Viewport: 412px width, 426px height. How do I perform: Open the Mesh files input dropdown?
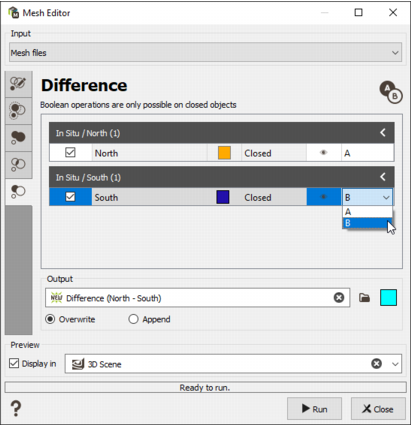pyautogui.click(x=205, y=52)
